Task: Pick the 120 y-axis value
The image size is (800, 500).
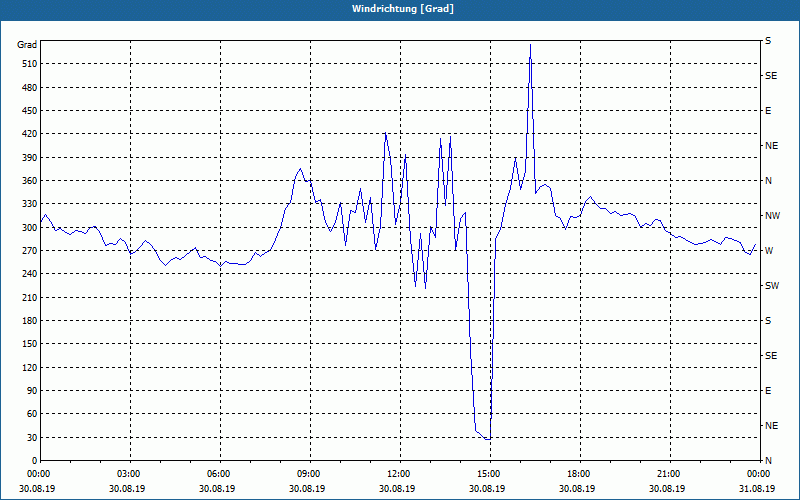Action: [30, 367]
